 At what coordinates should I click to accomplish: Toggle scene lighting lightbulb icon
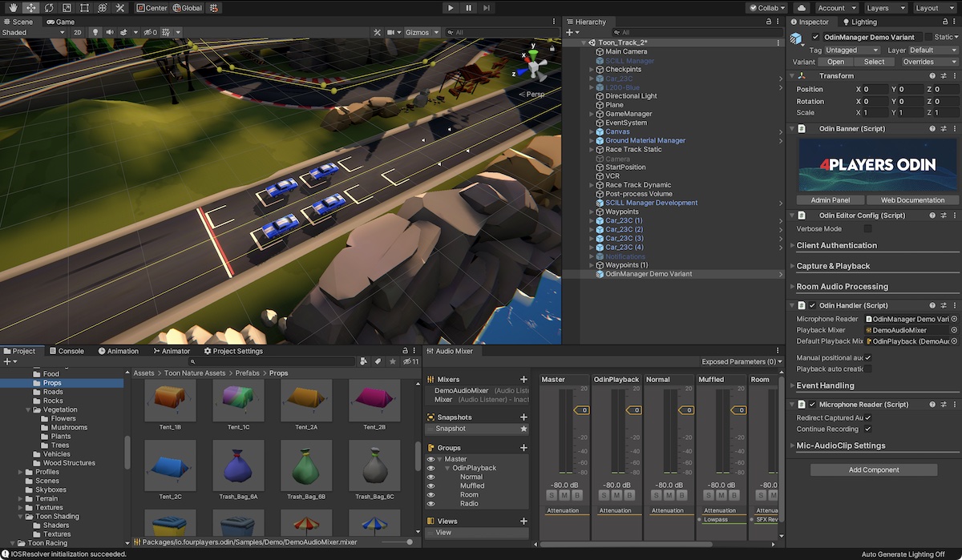(95, 33)
